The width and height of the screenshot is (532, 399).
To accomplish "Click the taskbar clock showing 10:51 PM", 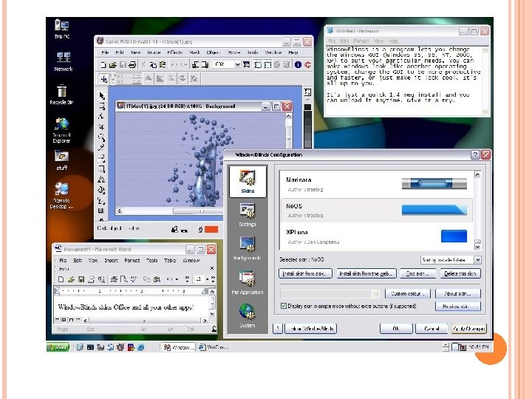I will tap(479, 347).
